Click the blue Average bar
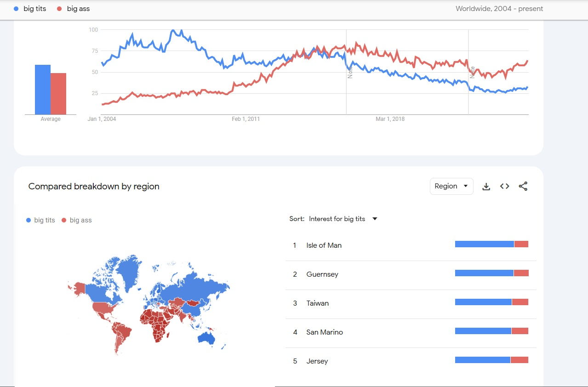588x387 pixels. point(43,90)
